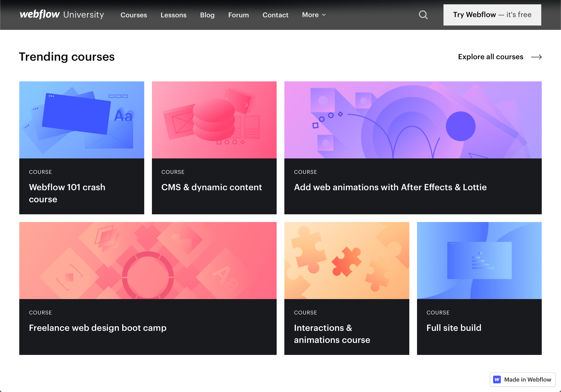Click the Try Webflow — it's free button
Image resolution: width=561 pixels, height=392 pixels.
492,15
